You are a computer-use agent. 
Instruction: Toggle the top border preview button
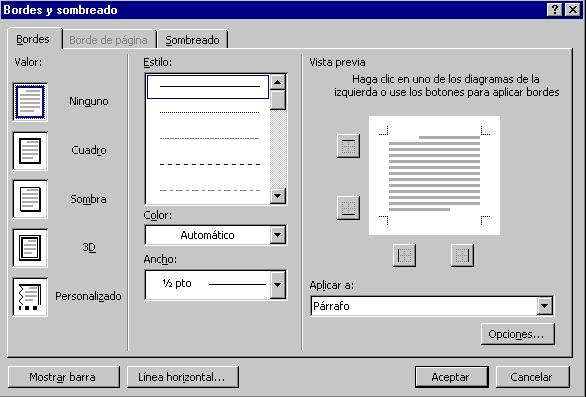coord(348,146)
